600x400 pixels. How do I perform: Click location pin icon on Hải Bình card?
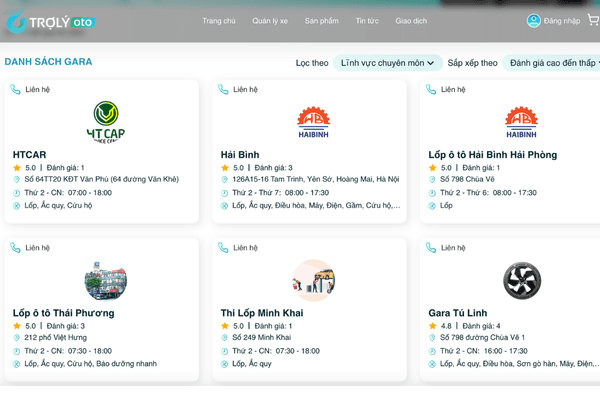pos(224,179)
